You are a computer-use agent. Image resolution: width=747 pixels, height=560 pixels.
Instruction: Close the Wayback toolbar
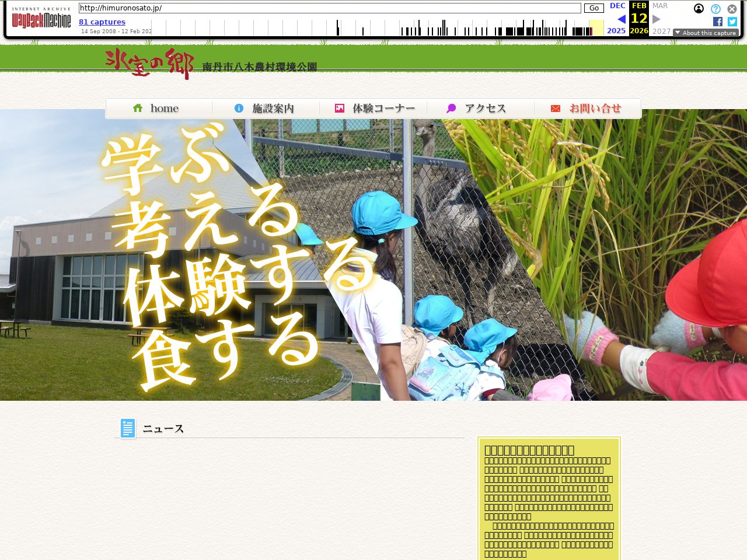732,9
